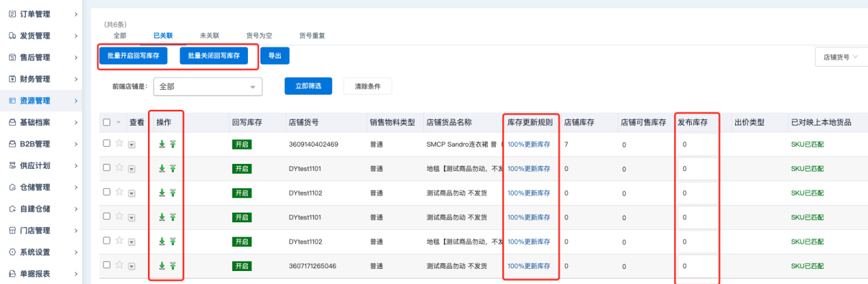Click the 财务管理 yen icon in sidebar
Image resolution: width=868 pixels, height=284 pixels.
(12, 79)
